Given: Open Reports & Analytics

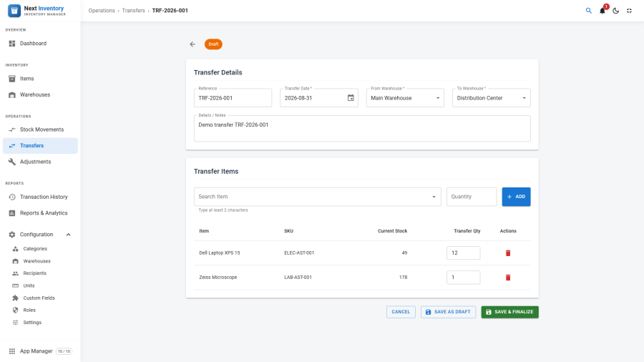Looking at the screenshot, I should coord(40,213).
